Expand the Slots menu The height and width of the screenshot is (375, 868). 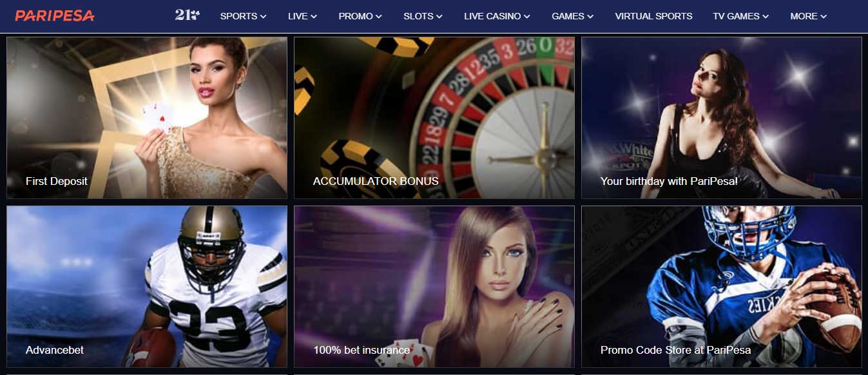pos(423,16)
